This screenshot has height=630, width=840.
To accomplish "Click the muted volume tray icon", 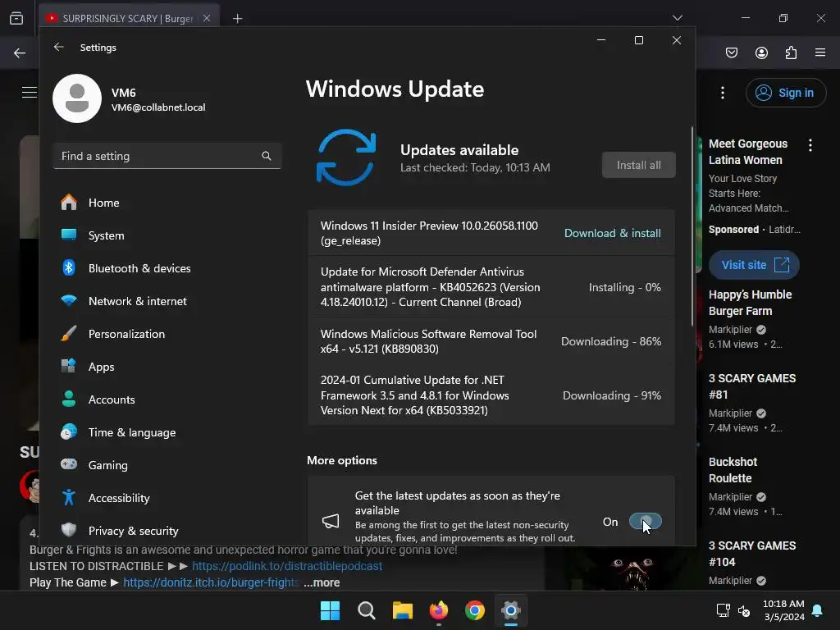I will (744, 610).
